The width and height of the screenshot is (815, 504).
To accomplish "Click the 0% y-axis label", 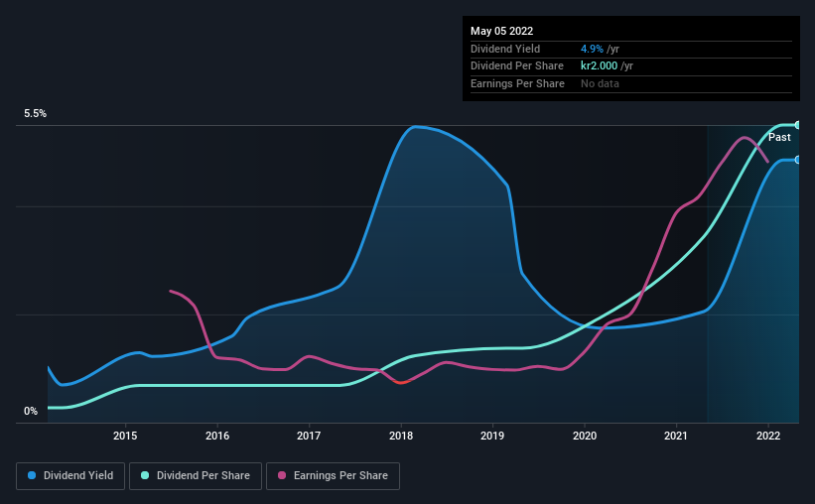I will tap(31, 411).
